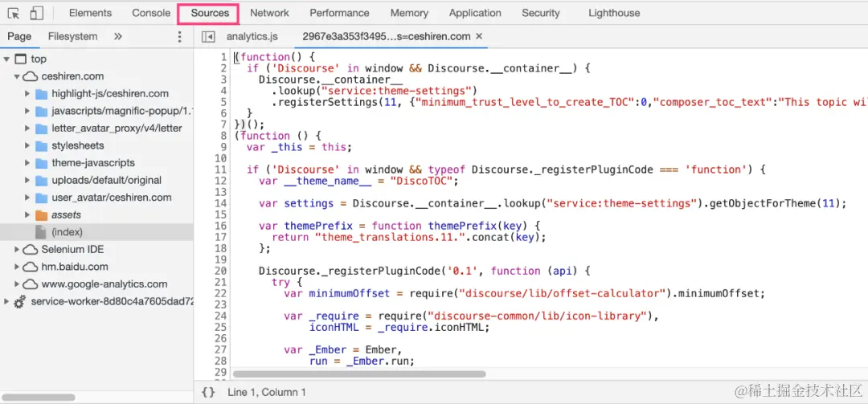This screenshot has height=404, width=868.
Task: Open the Security tab
Action: click(x=541, y=13)
